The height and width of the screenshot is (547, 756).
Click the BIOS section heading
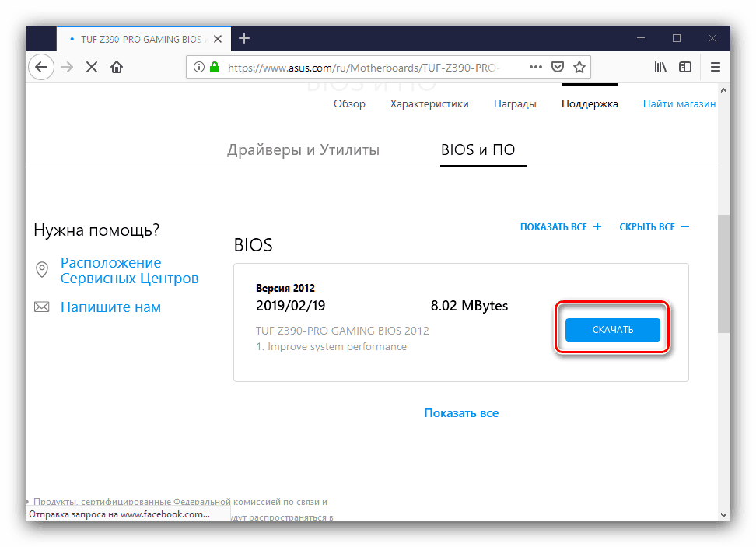(x=254, y=245)
